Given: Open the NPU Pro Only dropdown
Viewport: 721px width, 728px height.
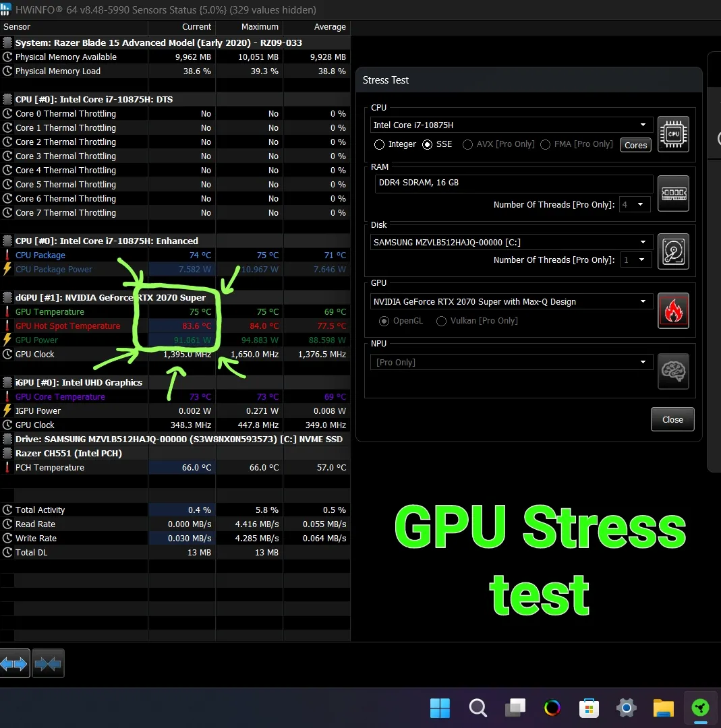Looking at the screenshot, I should [511, 362].
